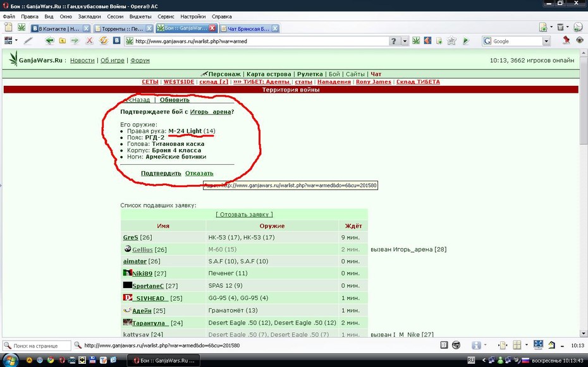Click the tile windows grid icon in status bar
Image resolution: width=588 pixels, height=367 pixels.
click(x=517, y=345)
